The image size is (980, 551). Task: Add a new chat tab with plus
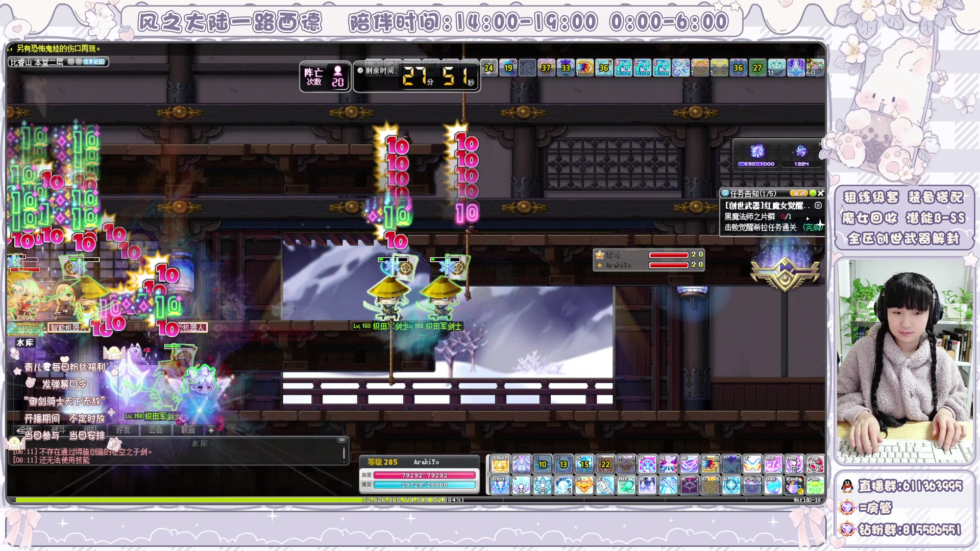tap(211, 430)
